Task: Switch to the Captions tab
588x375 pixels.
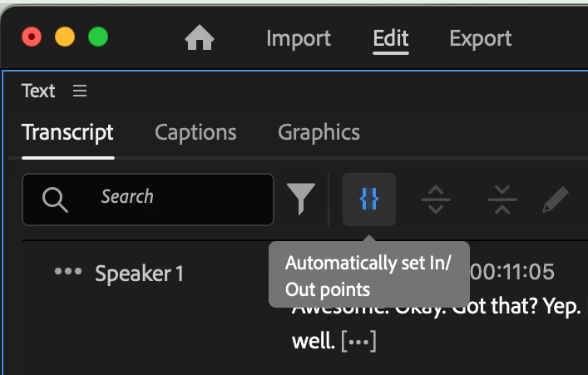Action: pos(195,132)
